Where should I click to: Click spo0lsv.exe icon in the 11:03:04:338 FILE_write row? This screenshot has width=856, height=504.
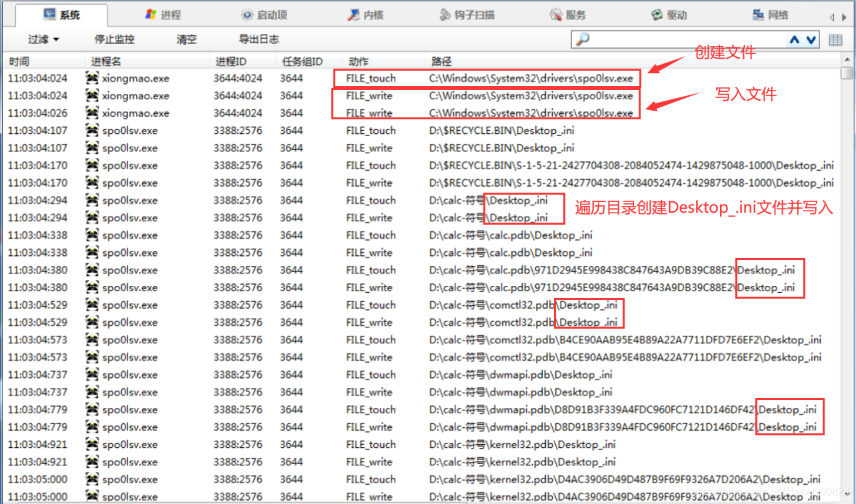coord(93,252)
